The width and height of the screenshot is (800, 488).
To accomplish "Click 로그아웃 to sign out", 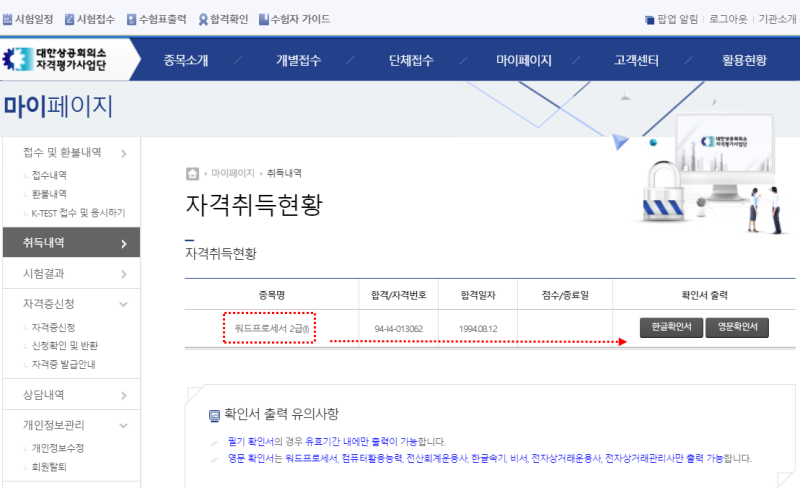I will [x=728, y=19].
